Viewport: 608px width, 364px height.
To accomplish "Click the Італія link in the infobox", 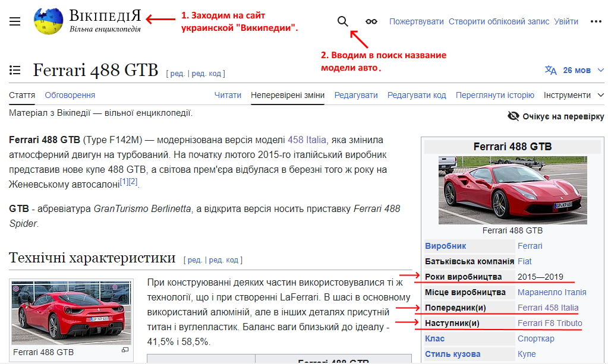I will click(575, 292).
